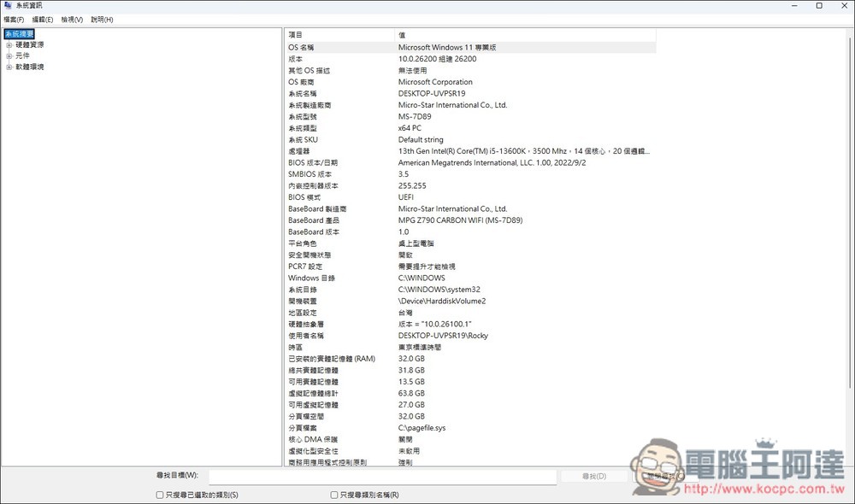Viewport: 855px width, 504px height.
Task: Select the 13.5 GB available memory value
Action: pyautogui.click(x=411, y=381)
